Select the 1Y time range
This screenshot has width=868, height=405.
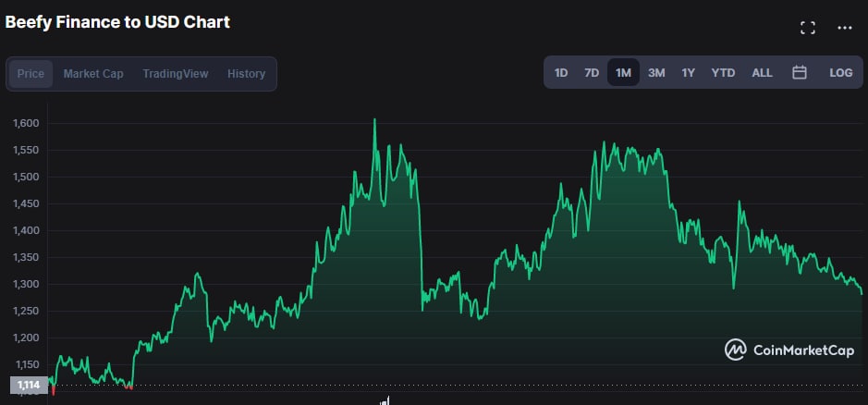pyautogui.click(x=688, y=72)
